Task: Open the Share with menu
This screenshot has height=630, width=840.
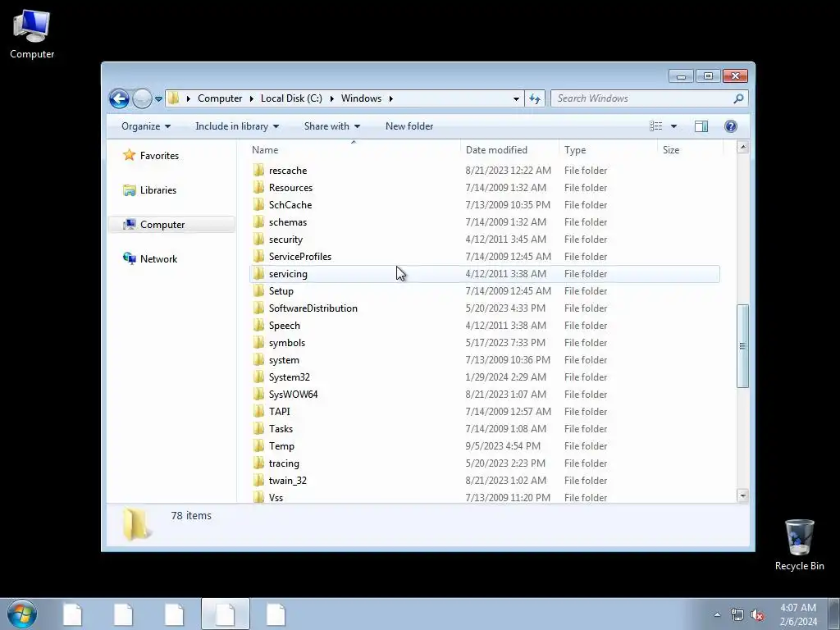Action: (x=331, y=126)
